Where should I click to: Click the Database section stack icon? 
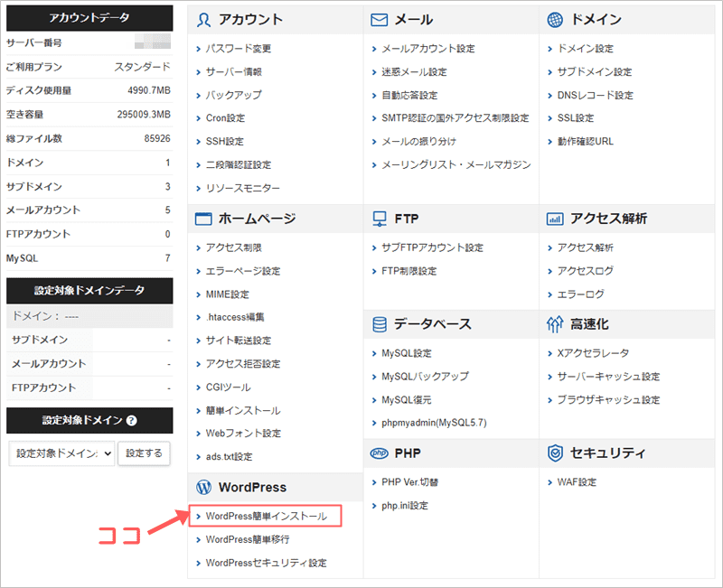tap(380, 323)
